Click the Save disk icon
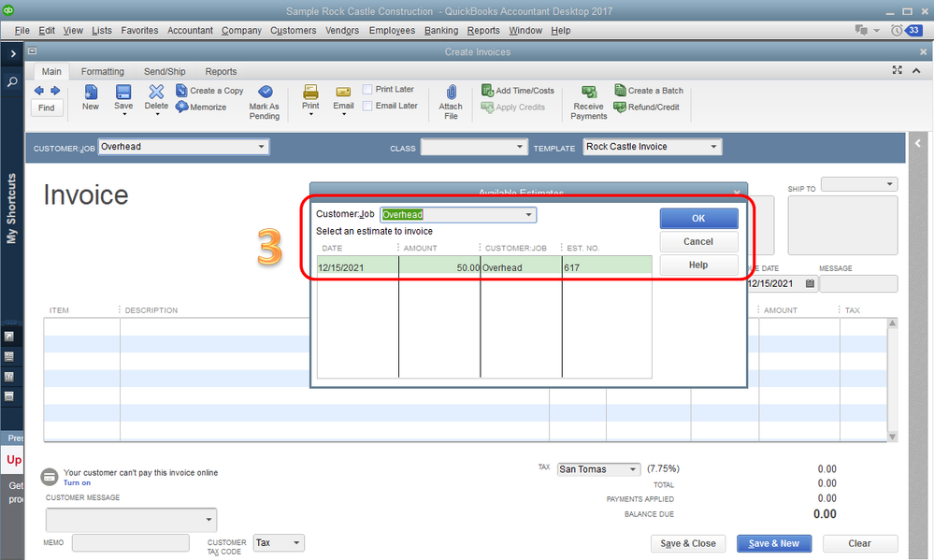This screenshot has height=560, width=934. [x=123, y=92]
